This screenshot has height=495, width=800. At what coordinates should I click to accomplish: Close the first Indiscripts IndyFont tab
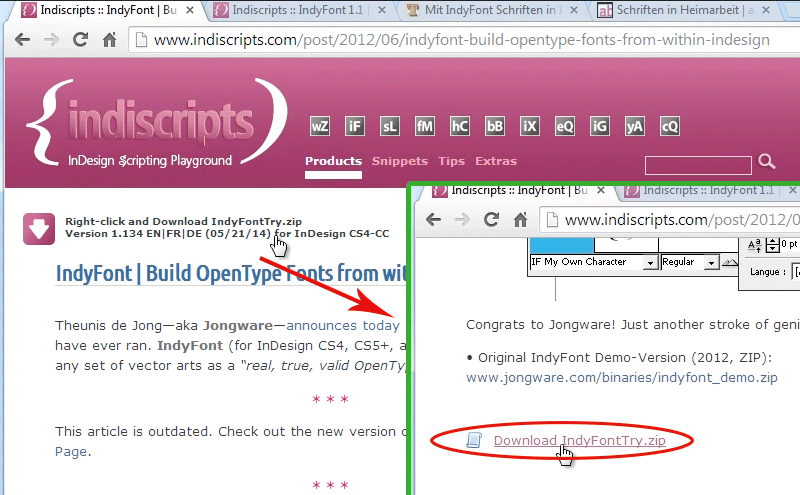pyautogui.click(x=190, y=10)
